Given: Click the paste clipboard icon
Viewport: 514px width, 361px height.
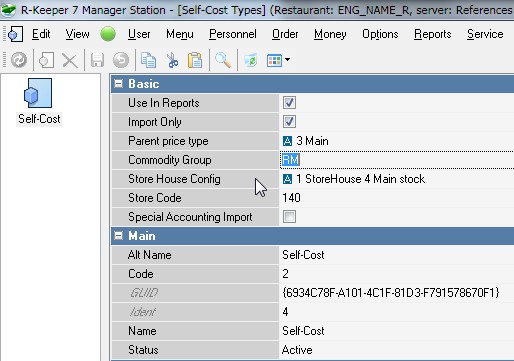Looking at the screenshot, I should click(195, 60).
